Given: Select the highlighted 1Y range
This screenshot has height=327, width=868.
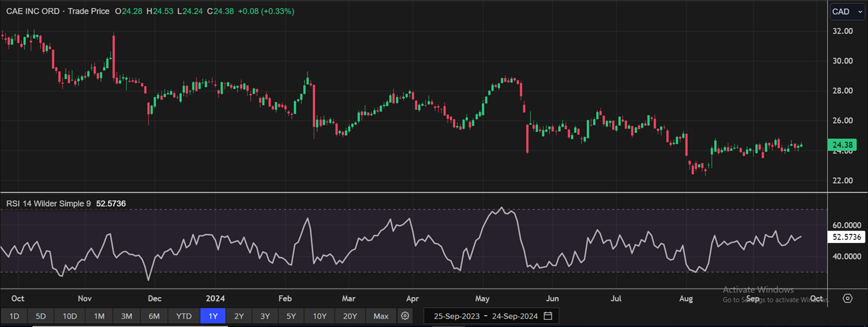Looking at the screenshot, I should point(213,316).
